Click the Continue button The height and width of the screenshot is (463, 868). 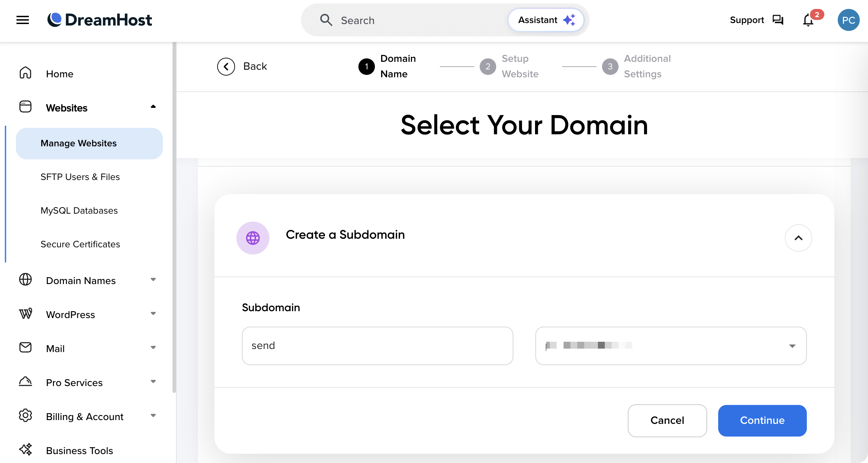(762, 420)
